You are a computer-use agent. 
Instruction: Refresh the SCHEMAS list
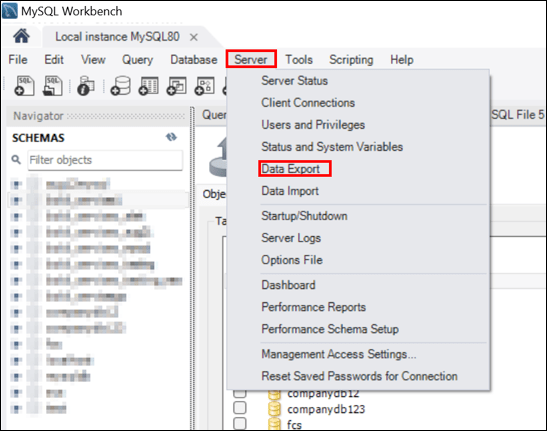click(171, 137)
